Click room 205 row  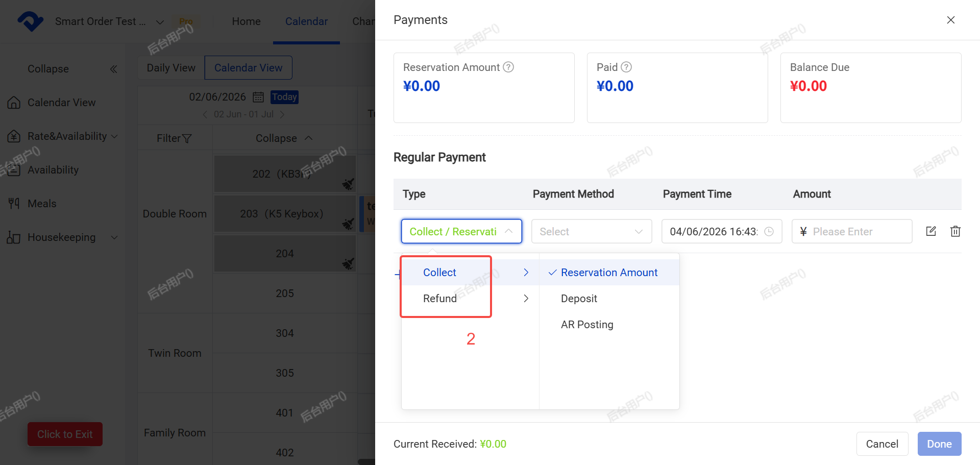tap(285, 293)
